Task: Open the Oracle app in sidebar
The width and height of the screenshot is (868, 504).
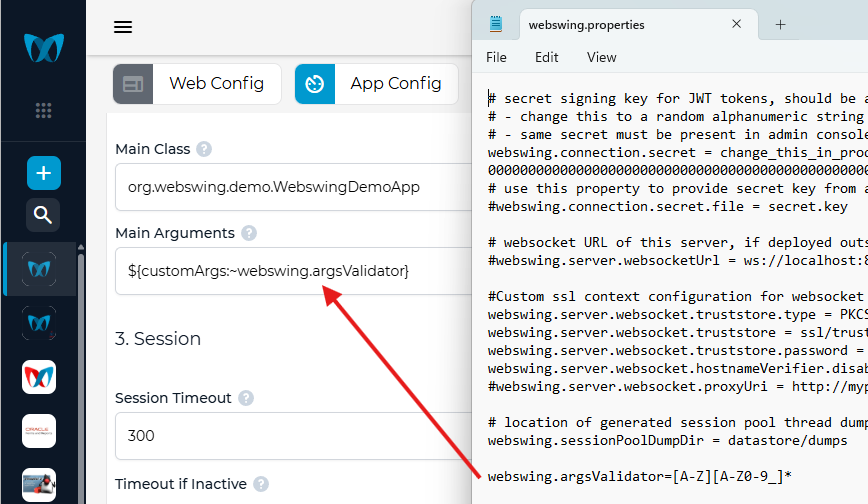Action: (x=39, y=431)
